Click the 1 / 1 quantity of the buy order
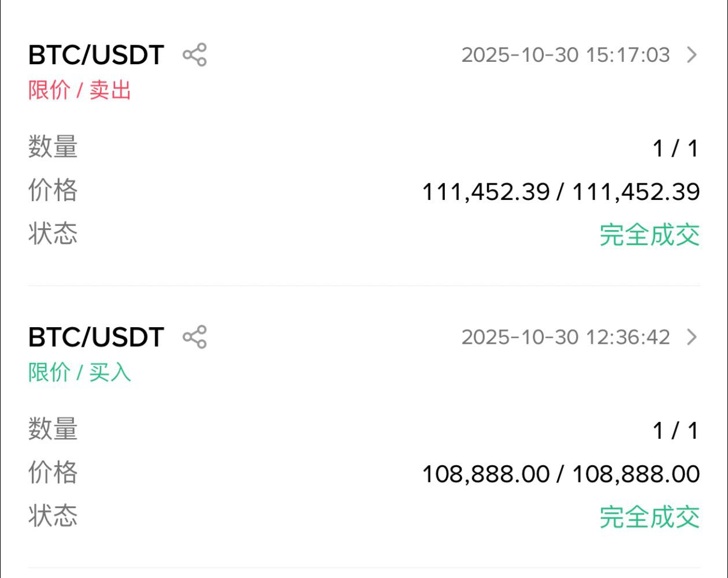The height and width of the screenshot is (578, 728). click(675, 431)
